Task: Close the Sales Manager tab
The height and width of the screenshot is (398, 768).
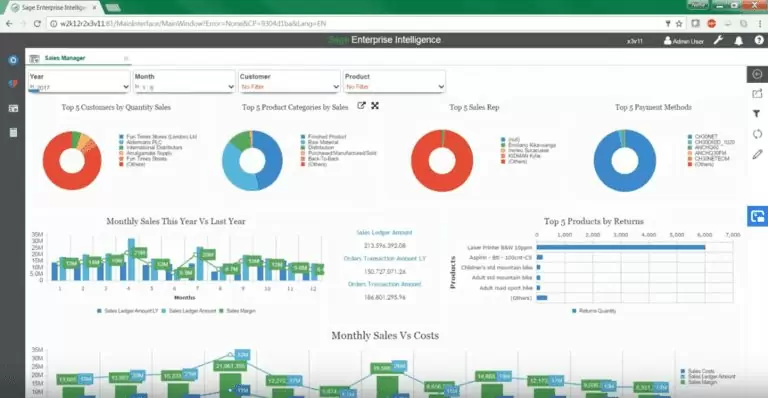Action: point(126,59)
